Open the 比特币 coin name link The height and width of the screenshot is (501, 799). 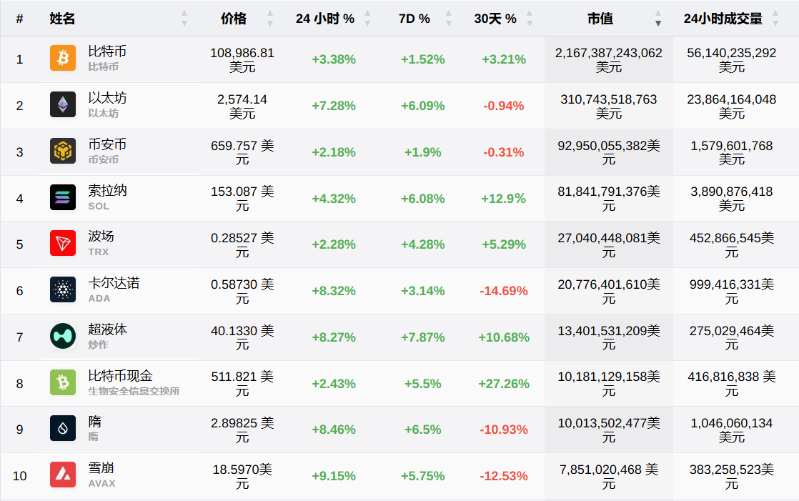point(107,51)
